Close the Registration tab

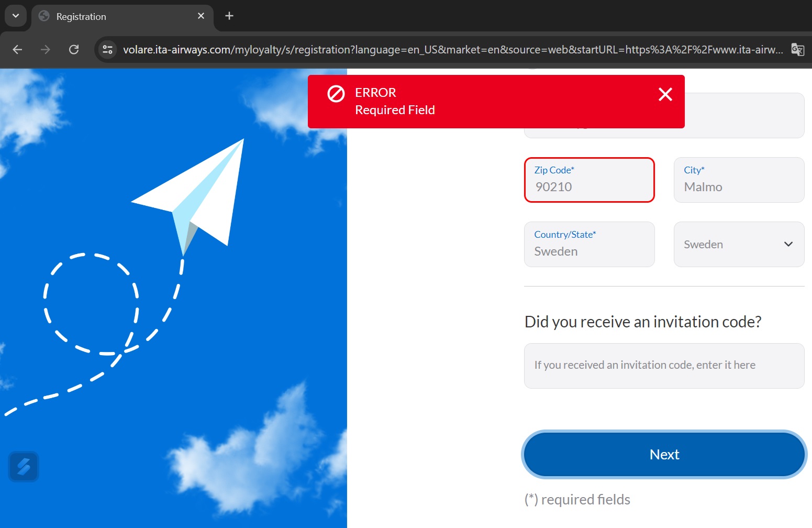tap(201, 16)
